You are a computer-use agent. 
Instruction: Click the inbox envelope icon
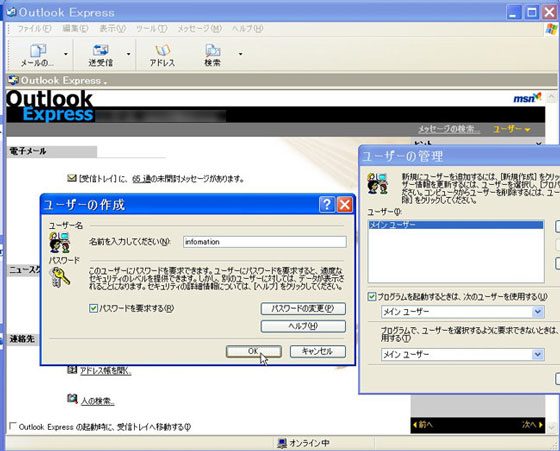(72, 177)
